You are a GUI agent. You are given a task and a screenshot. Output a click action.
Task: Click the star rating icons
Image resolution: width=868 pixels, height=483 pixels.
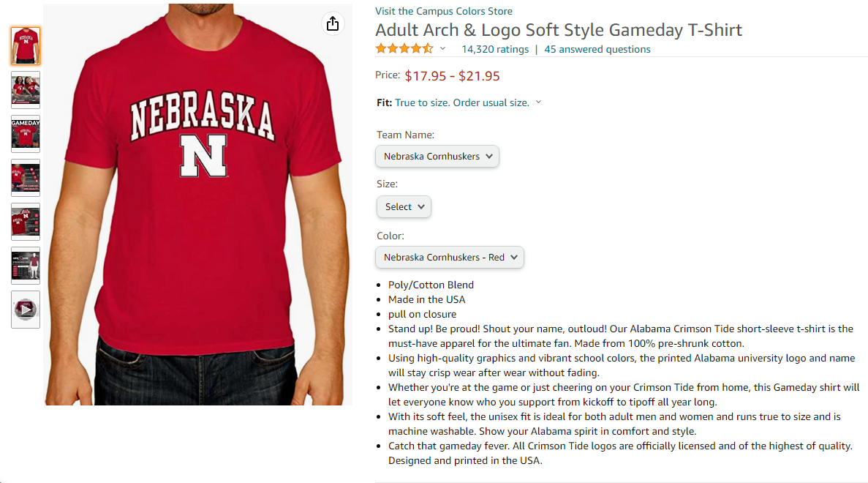point(404,49)
